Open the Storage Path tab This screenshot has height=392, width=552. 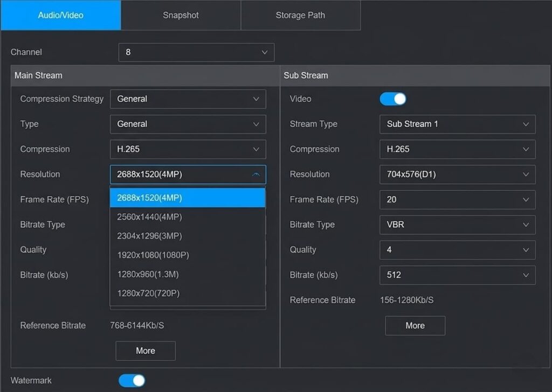point(300,15)
